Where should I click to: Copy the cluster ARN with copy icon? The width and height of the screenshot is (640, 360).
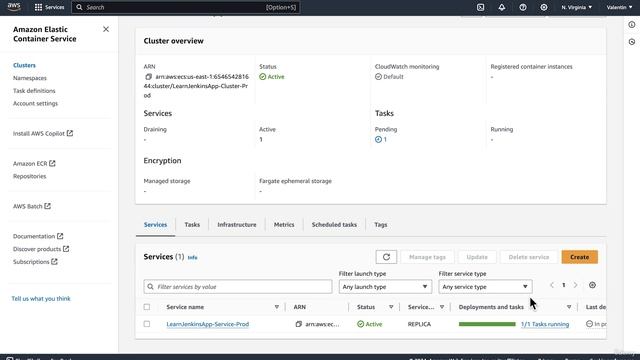coord(149,77)
